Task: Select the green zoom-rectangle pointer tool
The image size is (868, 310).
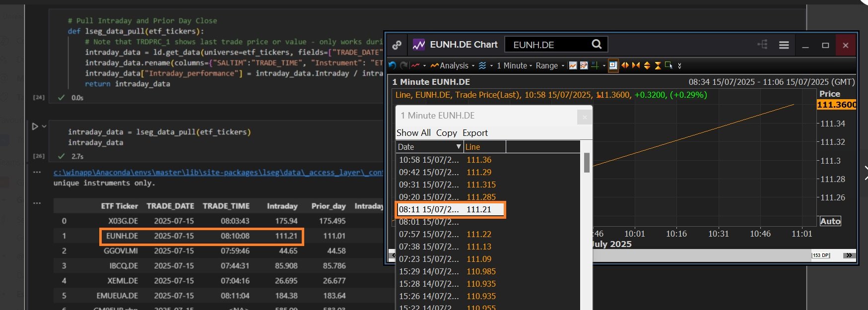Action: [668, 65]
